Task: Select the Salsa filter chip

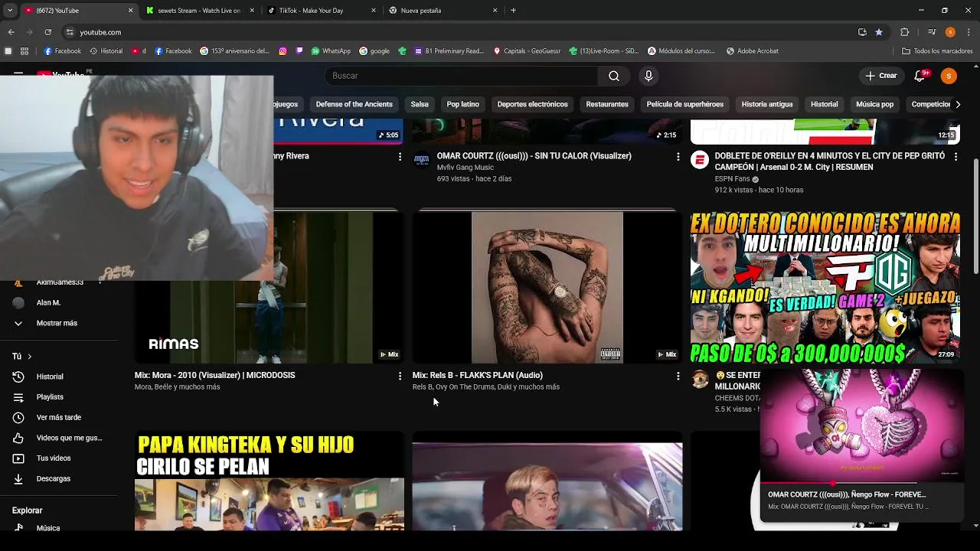Action: tap(420, 104)
